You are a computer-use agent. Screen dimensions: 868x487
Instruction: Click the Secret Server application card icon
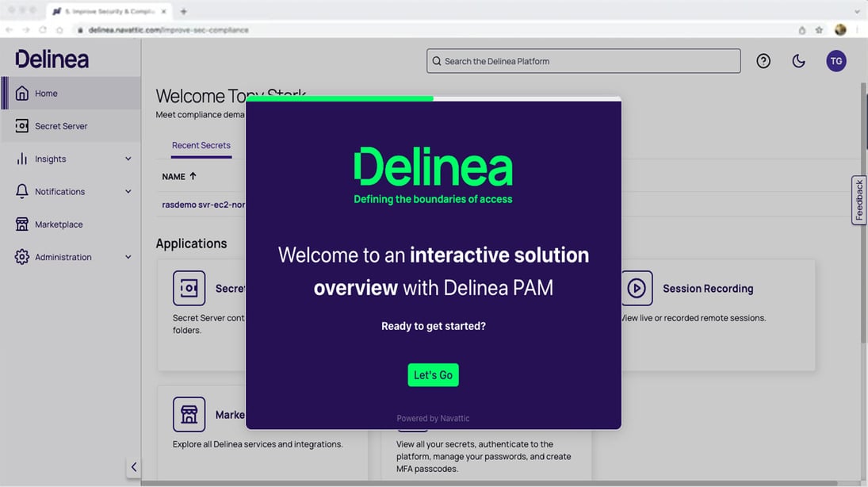[x=189, y=288]
